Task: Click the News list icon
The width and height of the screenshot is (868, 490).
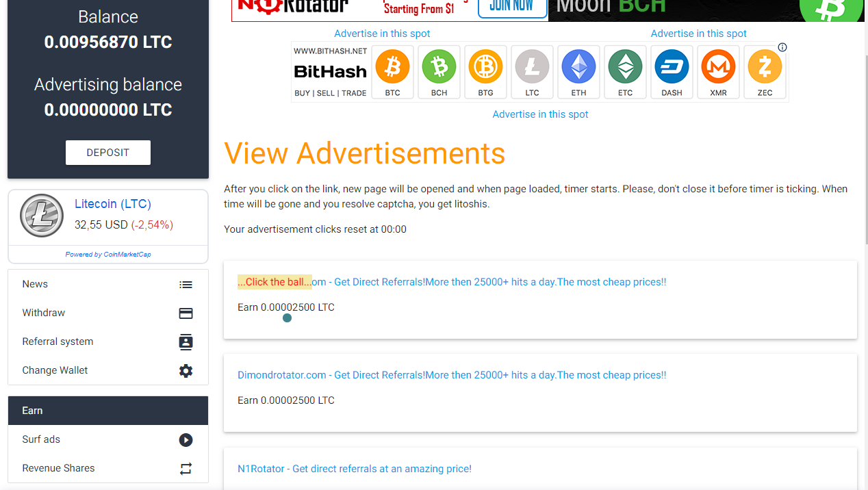Action: [186, 285]
